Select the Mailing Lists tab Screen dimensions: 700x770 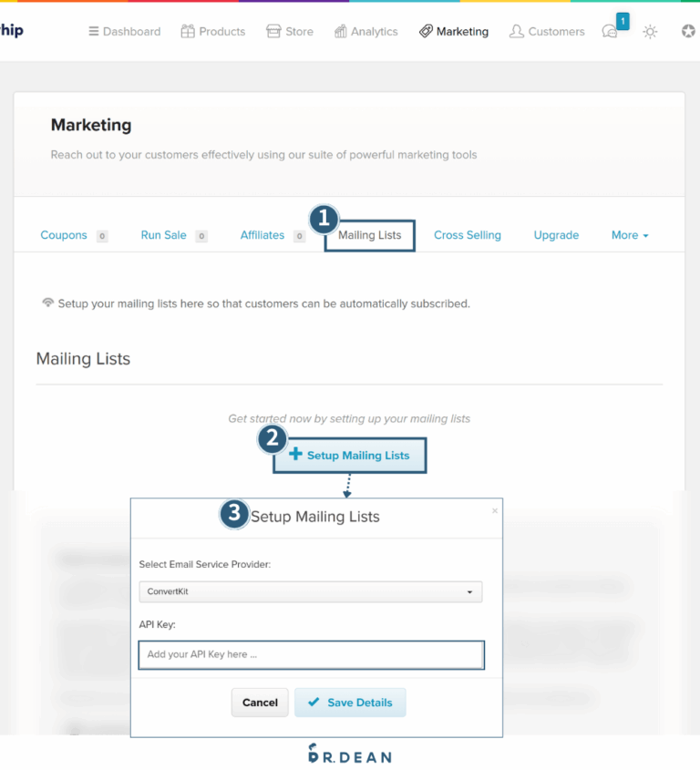click(x=369, y=235)
